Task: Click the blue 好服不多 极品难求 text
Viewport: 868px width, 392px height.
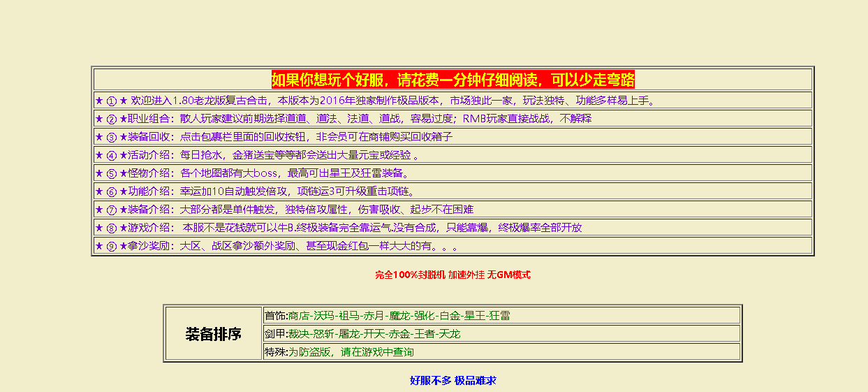Action: point(453,381)
